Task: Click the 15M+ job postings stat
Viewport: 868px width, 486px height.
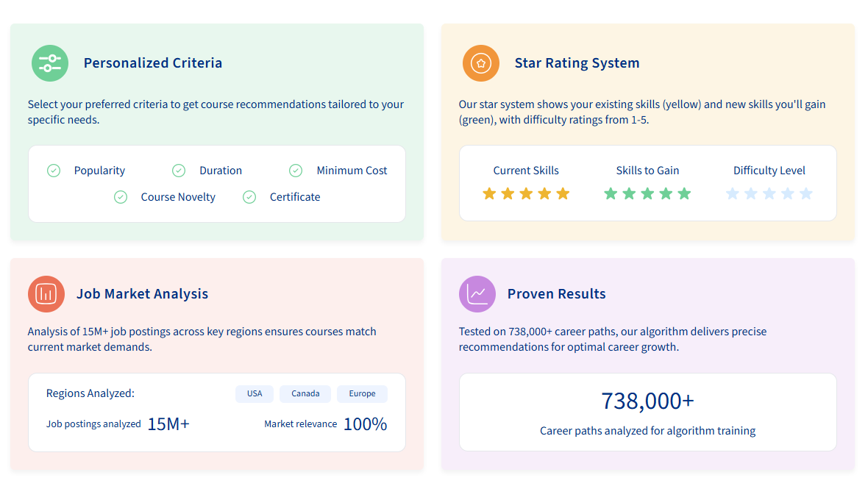Action: point(168,424)
